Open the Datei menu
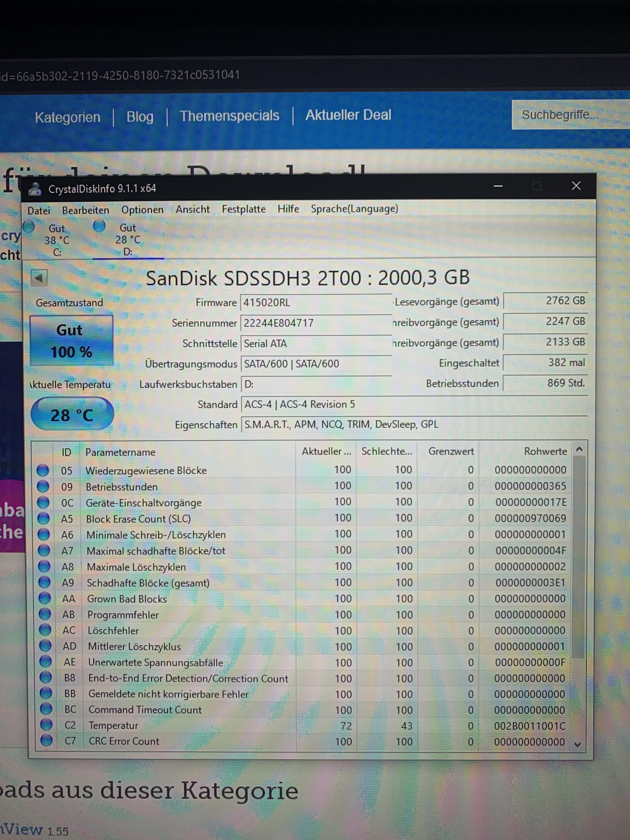Image resolution: width=630 pixels, height=840 pixels. point(39,210)
